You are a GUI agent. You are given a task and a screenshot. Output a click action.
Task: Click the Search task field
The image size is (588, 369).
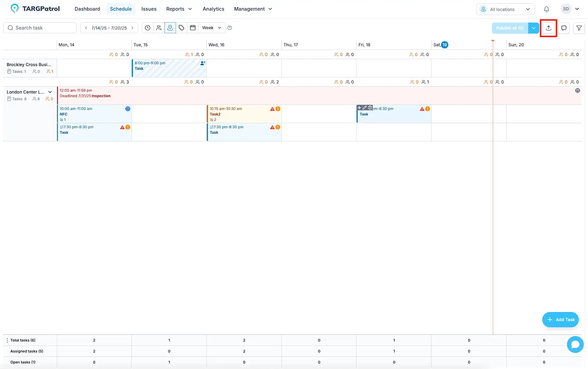click(x=40, y=28)
